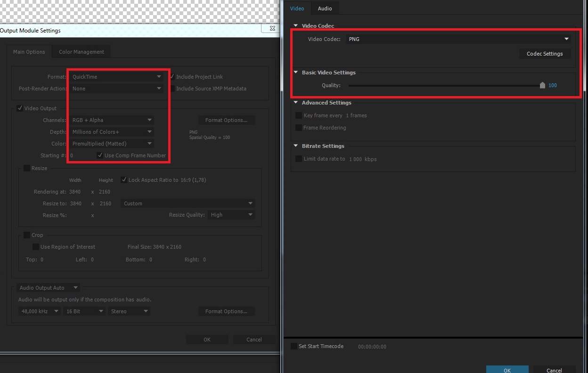The height and width of the screenshot is (373, 588).
Task: Toggle Use Region of Interest checkbox
Action: (35, 247)
